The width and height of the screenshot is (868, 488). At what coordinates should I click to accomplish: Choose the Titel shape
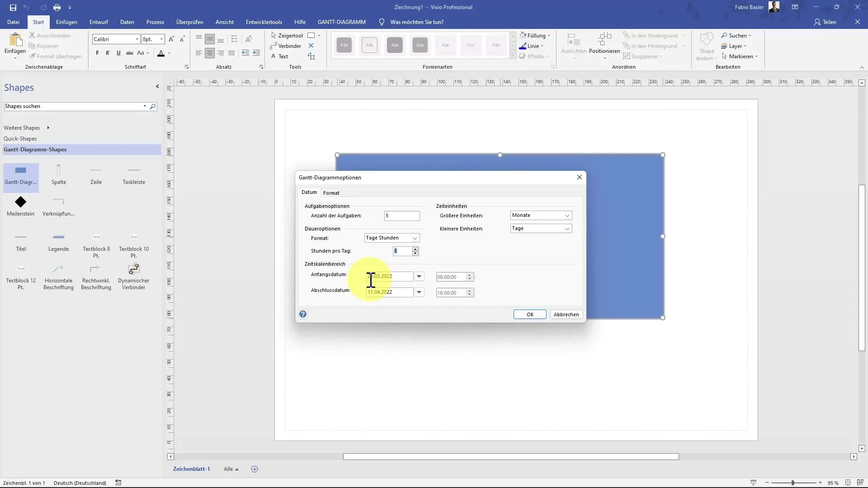tap(21, 242)
